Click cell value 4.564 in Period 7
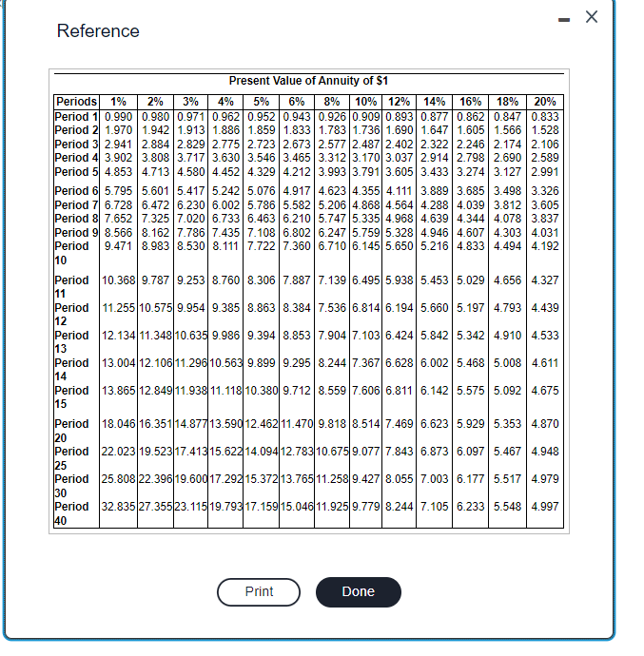 click(x=399, y=205)
